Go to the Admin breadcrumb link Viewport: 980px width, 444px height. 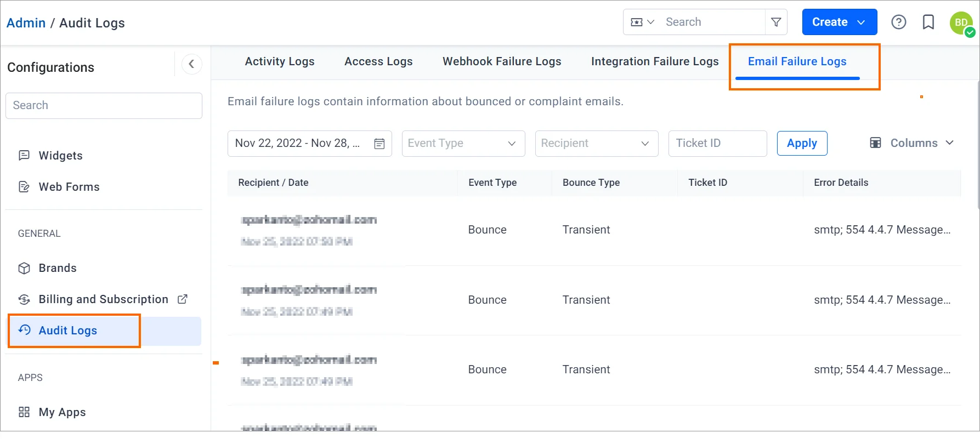click(x=26, y=23)
